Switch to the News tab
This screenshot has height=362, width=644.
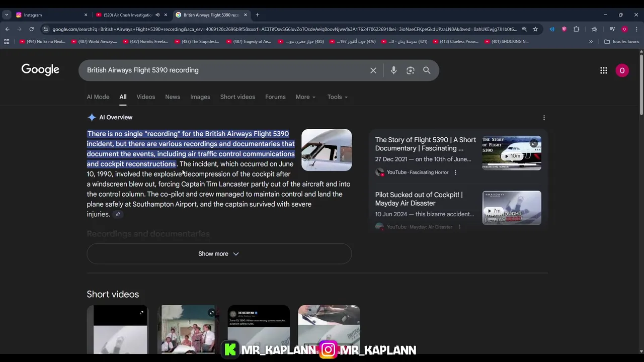173,97
